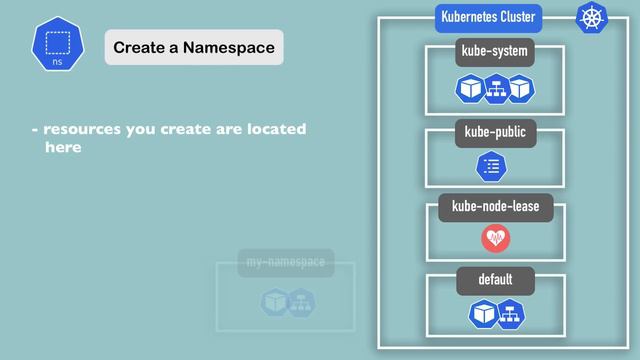Viewport: 640px width, 360px height.
Task: Click the right pod cube icon in kube-system
Action: pos(521,88)
